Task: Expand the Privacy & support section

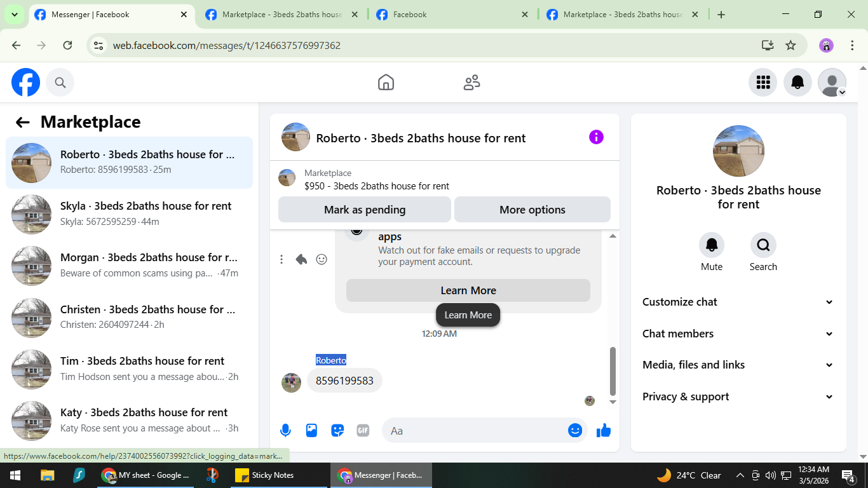Action: click(738, 396)
